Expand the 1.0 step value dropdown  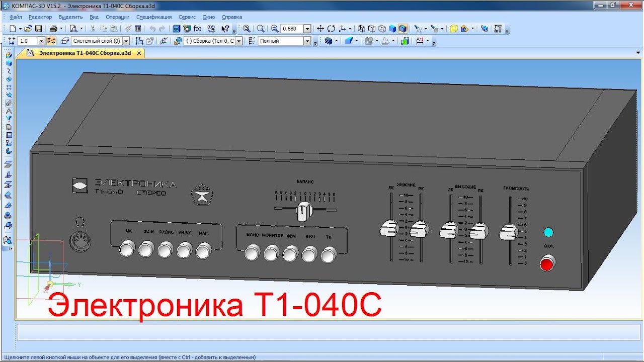coord(42,41)
